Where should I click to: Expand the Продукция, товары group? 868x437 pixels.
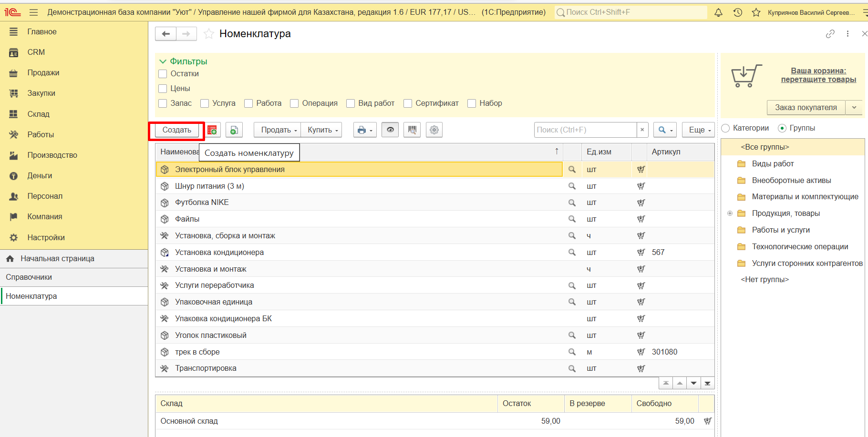(x=730, y=213)
